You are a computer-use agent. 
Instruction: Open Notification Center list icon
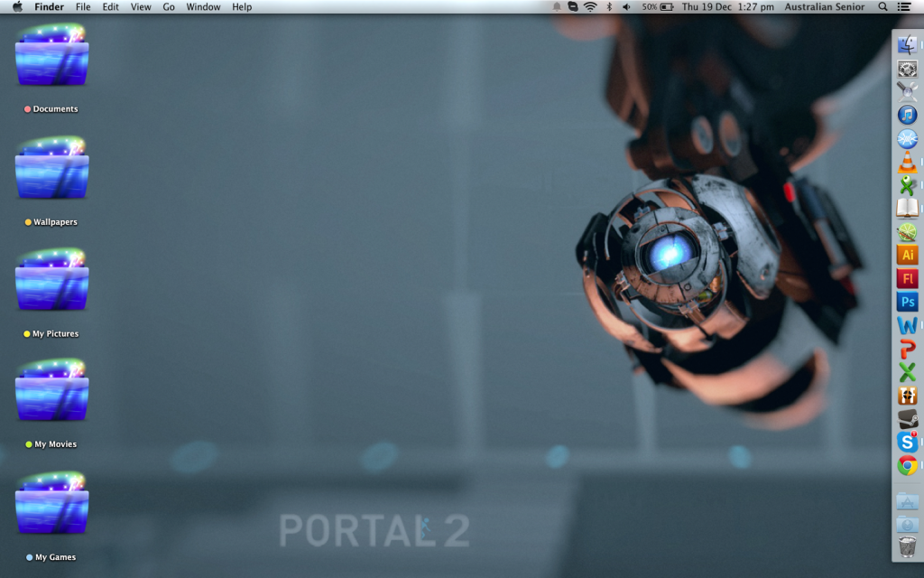(904, 7)
